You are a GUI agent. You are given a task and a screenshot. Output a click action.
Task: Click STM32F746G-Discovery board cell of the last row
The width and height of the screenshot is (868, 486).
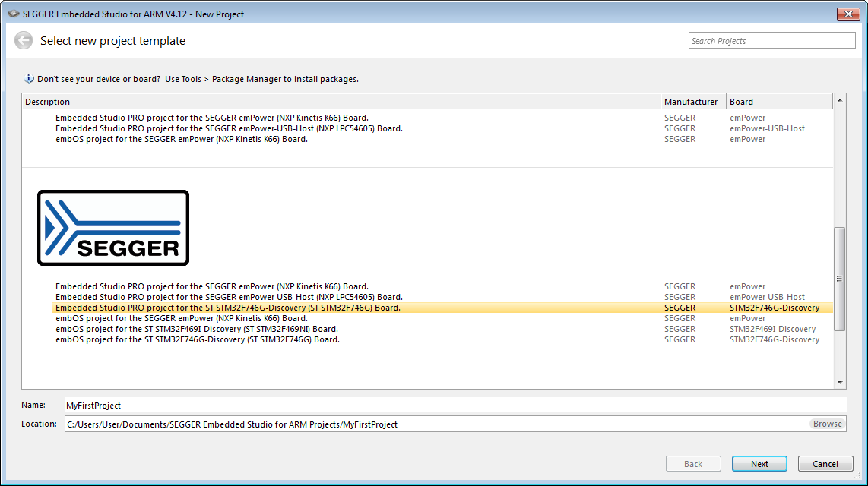click(x=775, y=339)
